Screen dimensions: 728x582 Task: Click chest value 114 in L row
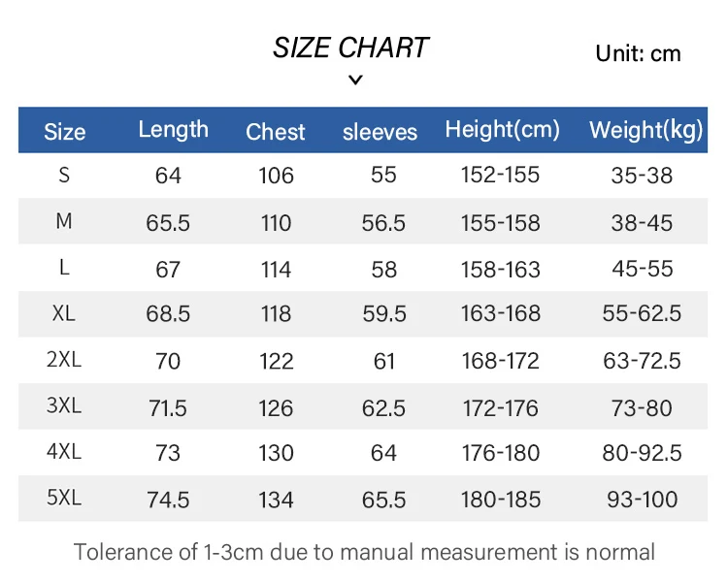pyautogui.click(x=276, y=269)
